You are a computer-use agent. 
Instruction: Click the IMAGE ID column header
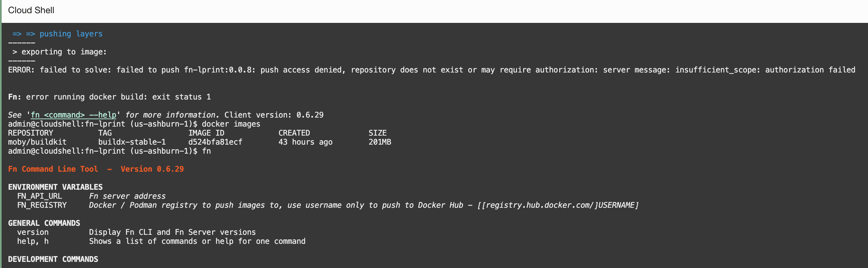(206, 133)
